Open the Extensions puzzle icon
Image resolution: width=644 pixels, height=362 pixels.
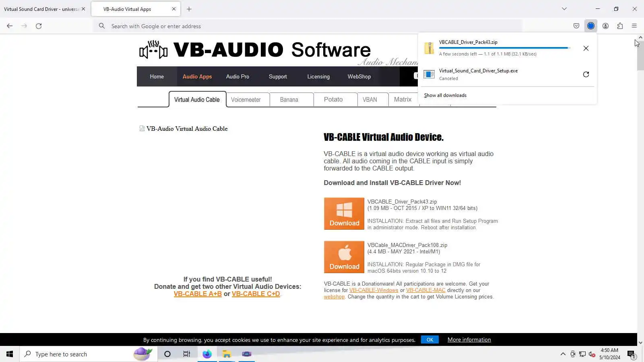point(620,26)
